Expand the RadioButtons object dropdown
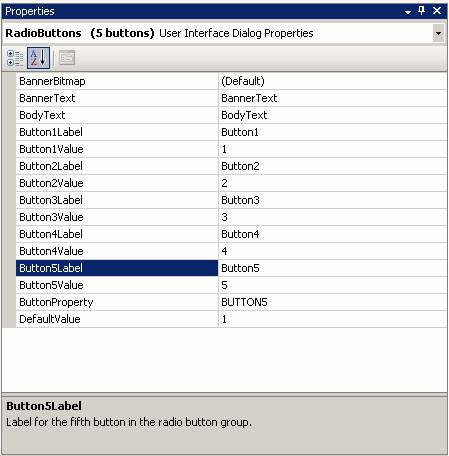449x456 pixels. pyautogui.click(x=438, y=33)
